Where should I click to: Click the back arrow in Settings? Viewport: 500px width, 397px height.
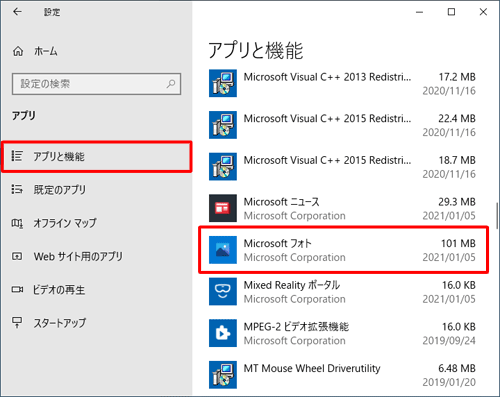(x=17, y=12)
